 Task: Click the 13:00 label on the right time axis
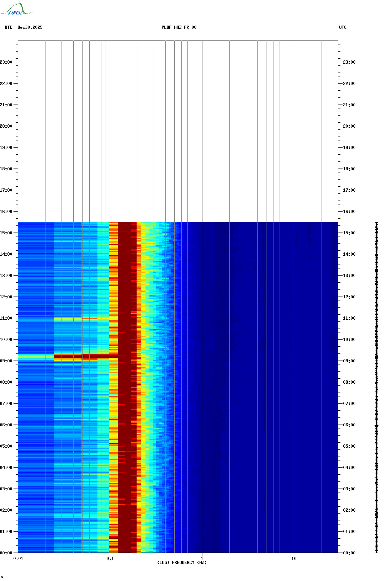[x=349, y=276]
